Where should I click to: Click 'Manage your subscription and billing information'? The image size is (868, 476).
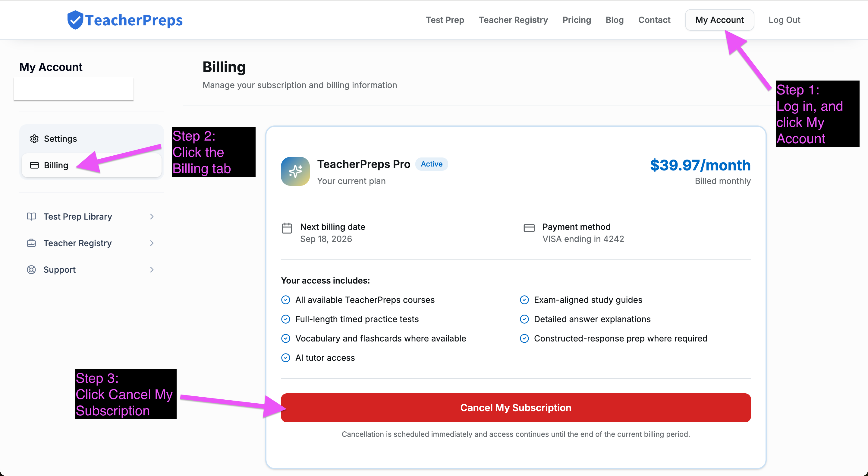(300, 85)
